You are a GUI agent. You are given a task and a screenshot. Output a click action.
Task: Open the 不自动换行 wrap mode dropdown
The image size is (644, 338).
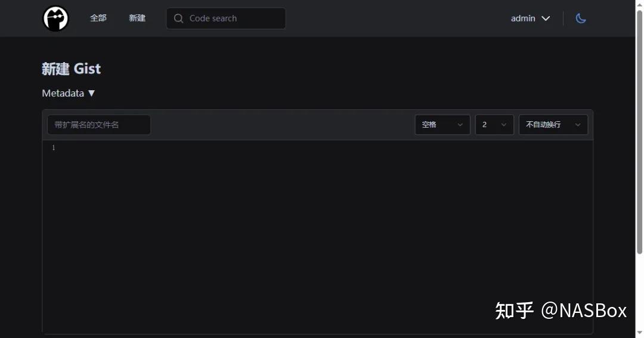tap(553, 125)
